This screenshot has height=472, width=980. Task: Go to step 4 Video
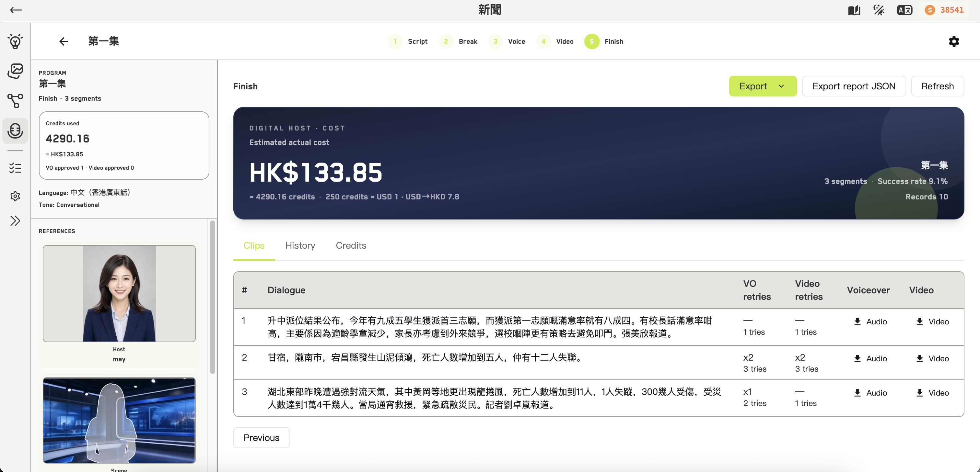555,41
